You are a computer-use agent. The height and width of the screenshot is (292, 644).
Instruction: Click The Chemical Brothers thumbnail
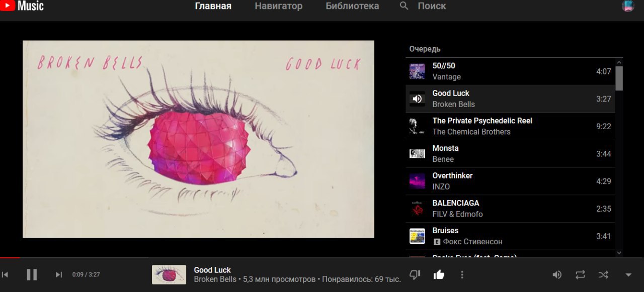(x=417, y=126)
